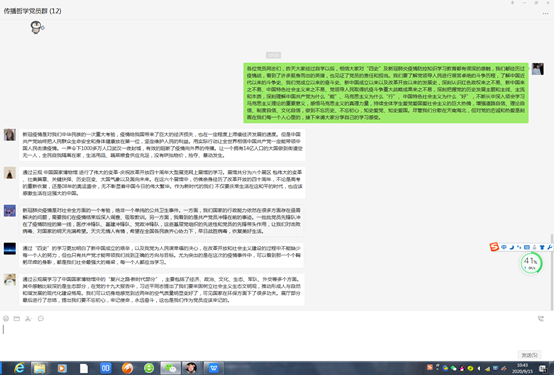Image resolution: width=554 pixels, height=375 pixels.
Task: Click the 41% circular memory indicator
Action: [x=531, y=263]
